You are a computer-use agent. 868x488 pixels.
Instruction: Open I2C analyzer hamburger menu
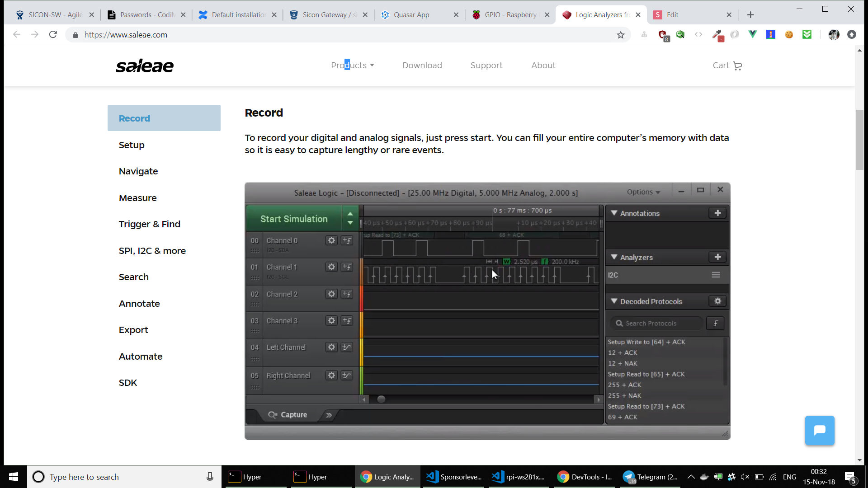tap(716, 275)
